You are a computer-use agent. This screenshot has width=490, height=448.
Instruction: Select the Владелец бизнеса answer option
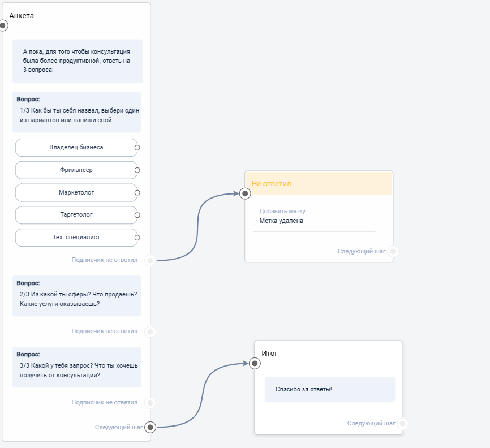pyautogui.click(x=76, y=148)
